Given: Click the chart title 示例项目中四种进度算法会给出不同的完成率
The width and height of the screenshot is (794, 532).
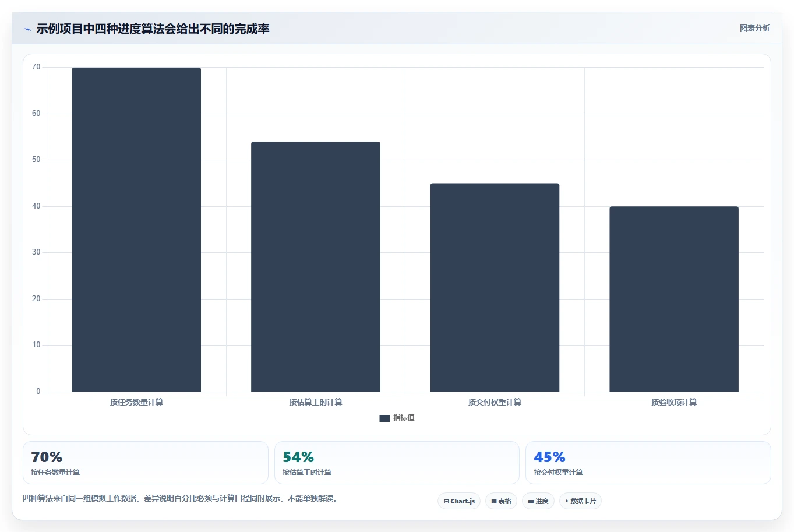Looking at the screenshot, I should [153, 29].
